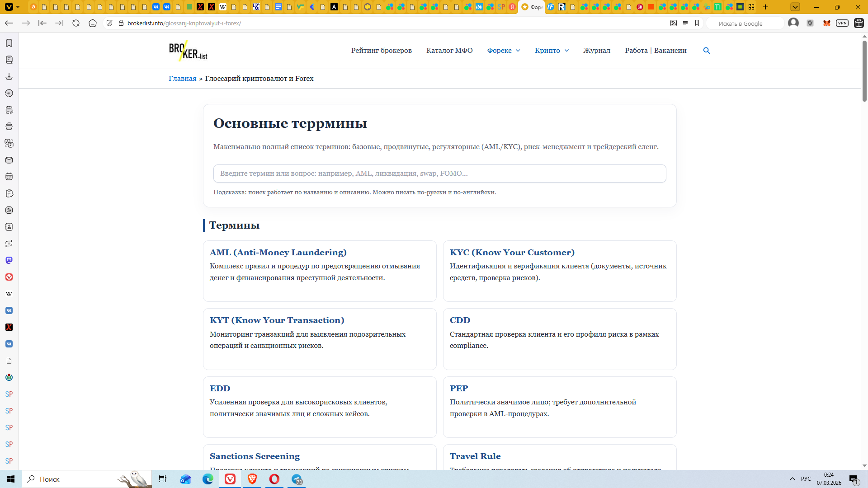Toggle reader view for this page
Viewport: 868px width, 488px height.
(x=685, y=23)
